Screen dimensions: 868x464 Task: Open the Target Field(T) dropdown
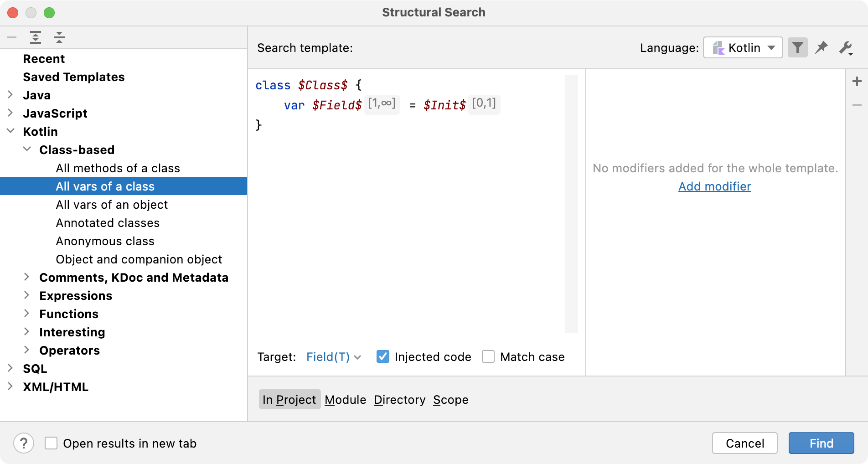click(x=333, y=357)
